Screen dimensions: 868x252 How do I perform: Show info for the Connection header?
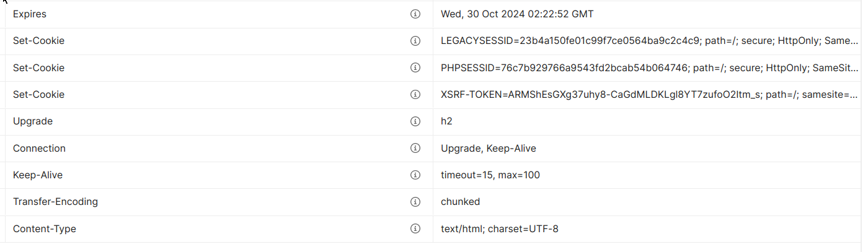(x=415, y=148)
